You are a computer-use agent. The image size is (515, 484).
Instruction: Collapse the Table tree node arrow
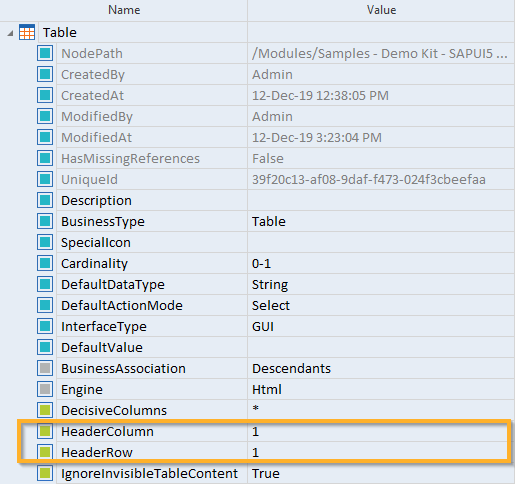pyautogui.click(x=10, y=33)
